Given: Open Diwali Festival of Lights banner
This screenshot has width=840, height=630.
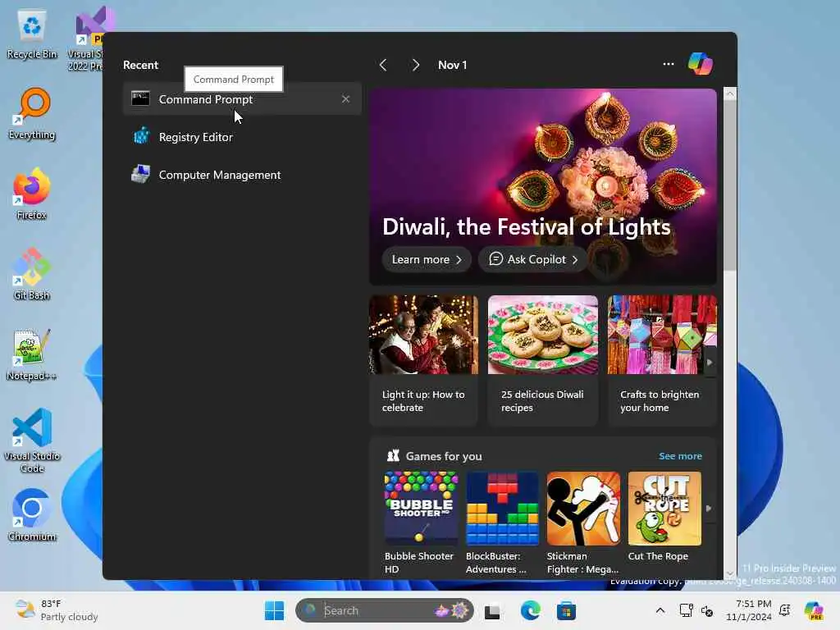Looking at the screenshot, I should pos(543,186).
